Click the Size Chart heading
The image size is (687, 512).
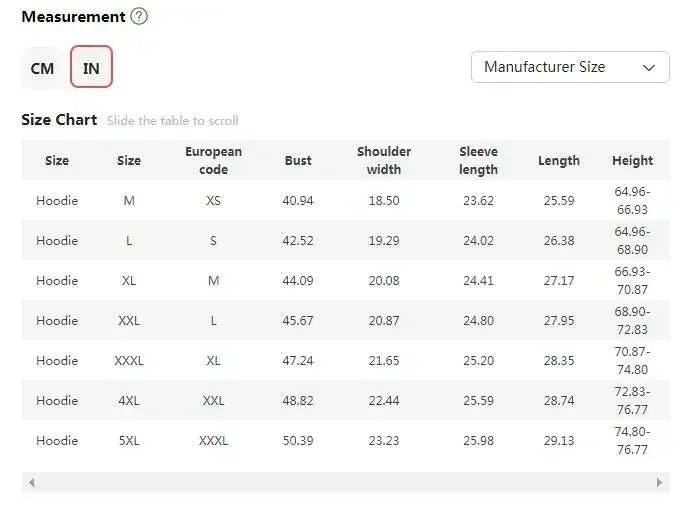click(59, 120)
